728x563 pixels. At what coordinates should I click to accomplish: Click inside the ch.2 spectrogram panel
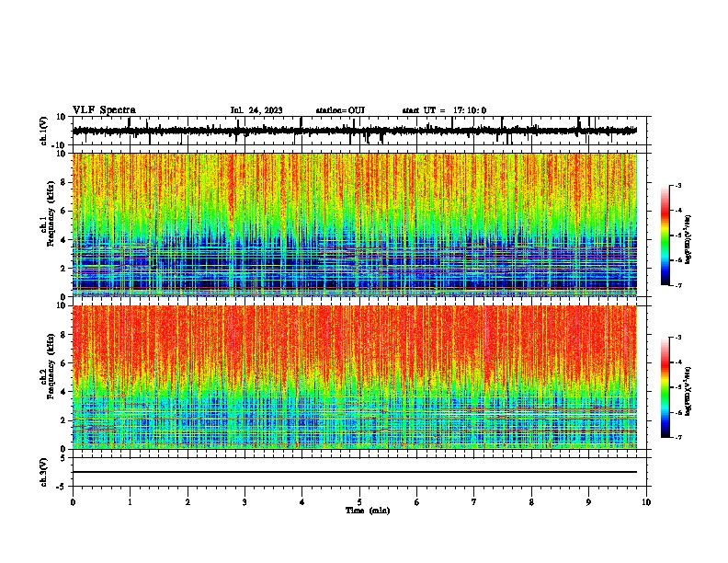point(355,377)
